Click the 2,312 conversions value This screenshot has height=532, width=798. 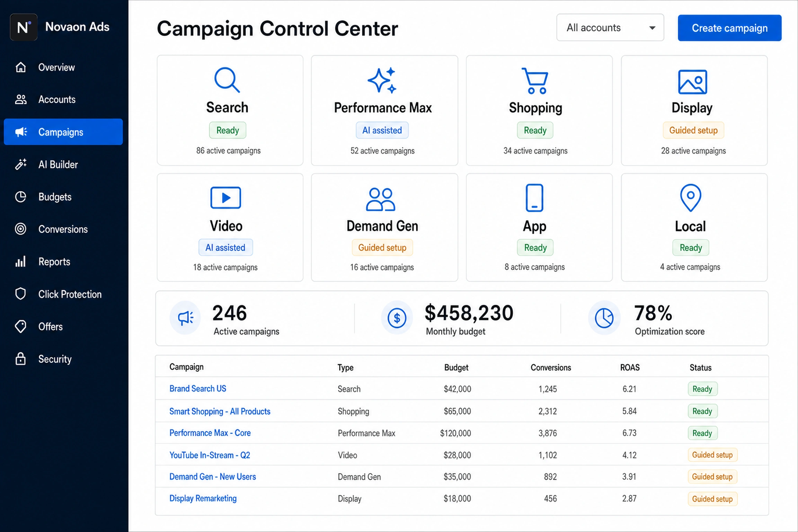(x=548, y=411)
